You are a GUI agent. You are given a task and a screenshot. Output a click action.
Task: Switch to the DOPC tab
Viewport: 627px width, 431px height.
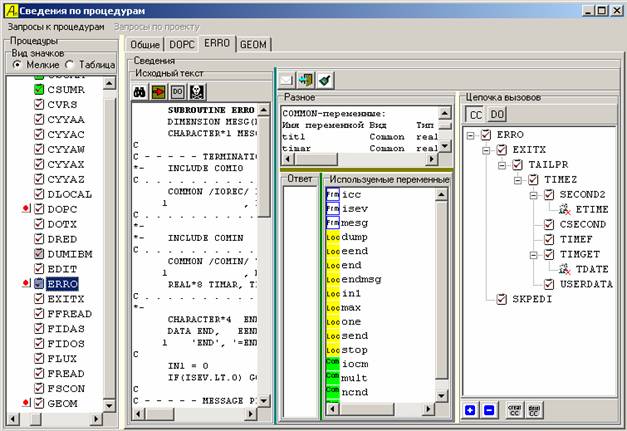(x=182, y=44)
